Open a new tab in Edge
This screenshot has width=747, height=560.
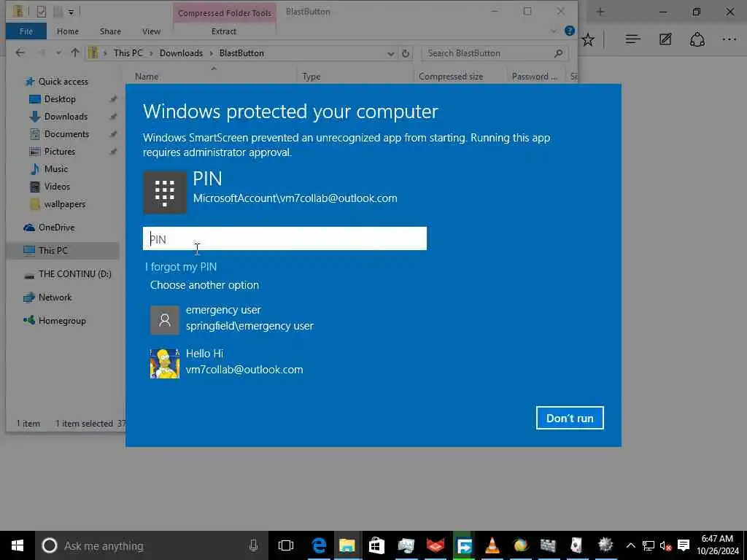[600, 12]
